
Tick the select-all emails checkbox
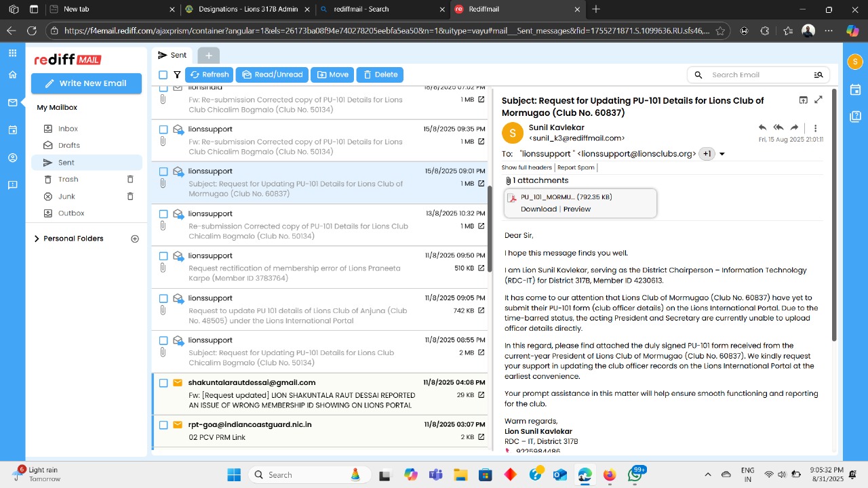click(x=163, y=75)
